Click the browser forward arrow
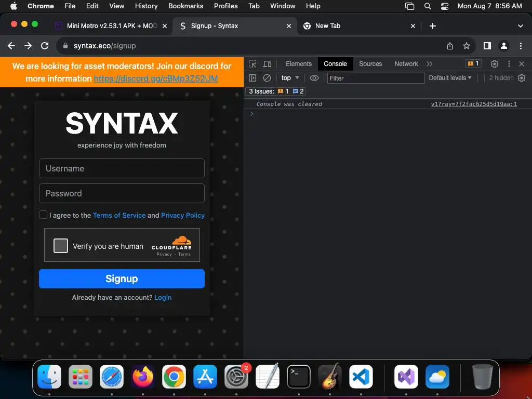The width and height of the screenshot is (532, 399). click(28, 46)
